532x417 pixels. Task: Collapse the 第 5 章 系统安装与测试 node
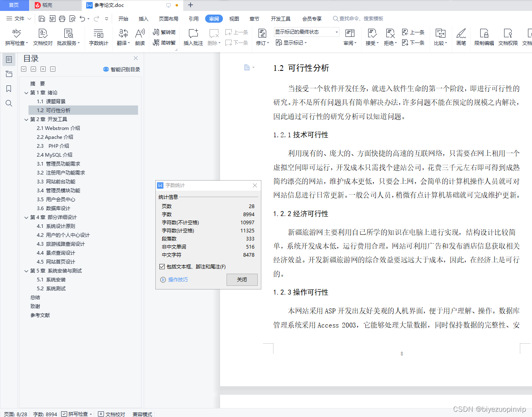coord(26,271)
